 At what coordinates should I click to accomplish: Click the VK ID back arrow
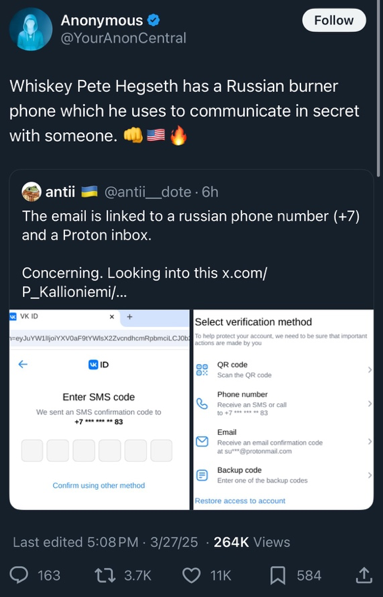tap(23, 364)
